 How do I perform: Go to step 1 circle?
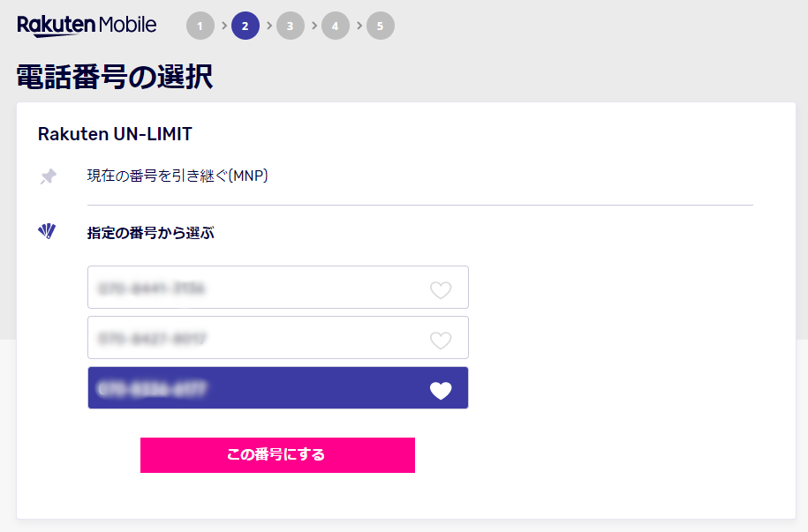(200, 26)
